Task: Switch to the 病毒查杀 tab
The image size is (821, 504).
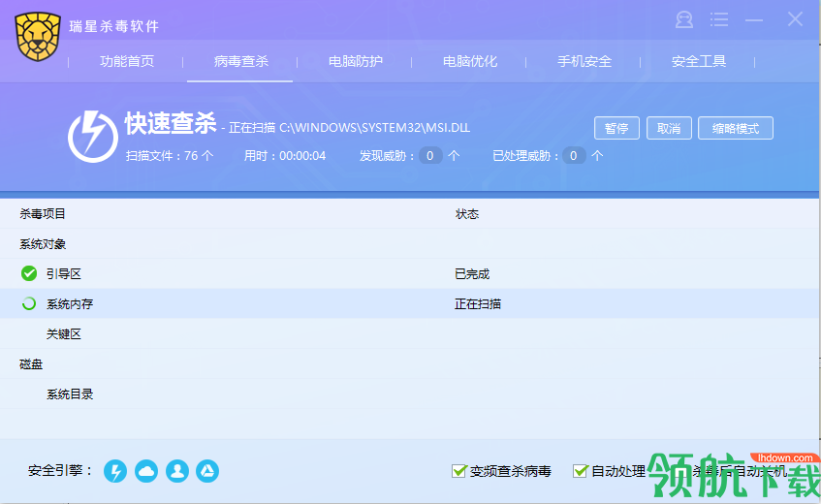Action: [x=240, y=61]
